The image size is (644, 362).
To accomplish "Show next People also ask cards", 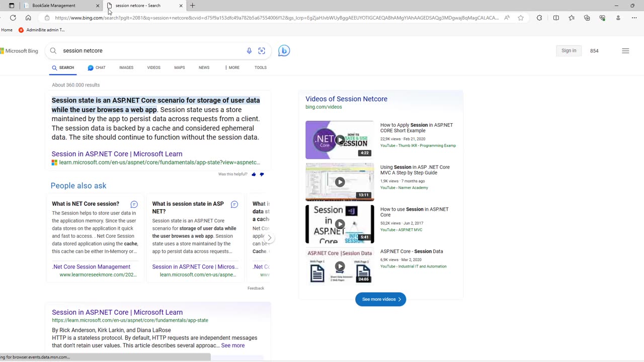I will (x=270, y=238).
